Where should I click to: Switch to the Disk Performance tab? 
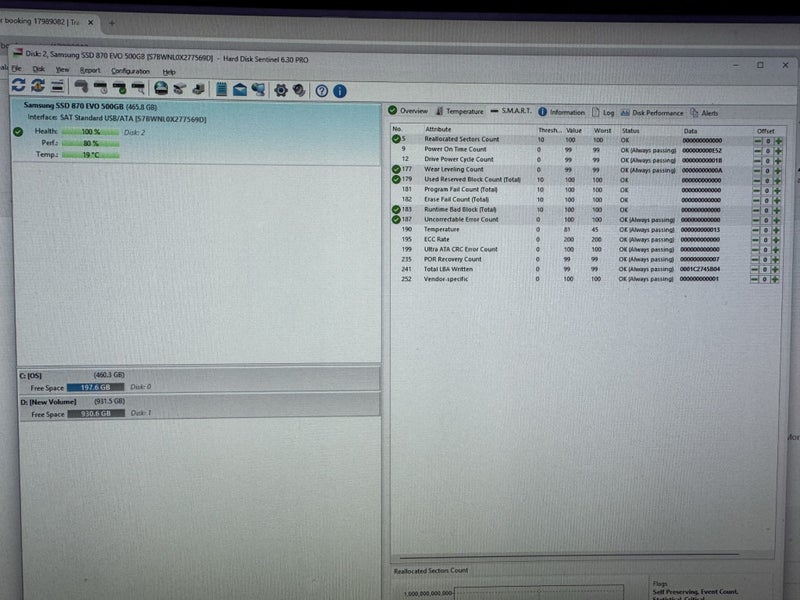[x=652, y=113]
